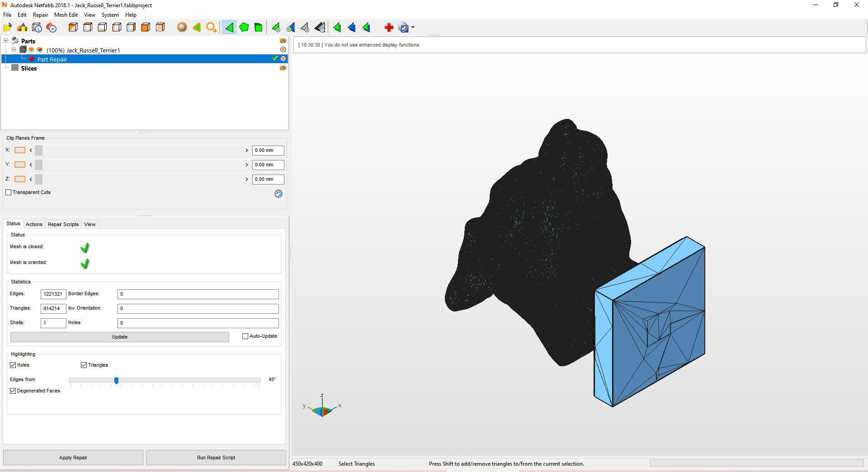The width and height of the screenshot is (868, 472).
Task: Toggle the X clip plane button
Action: [20, 150]
